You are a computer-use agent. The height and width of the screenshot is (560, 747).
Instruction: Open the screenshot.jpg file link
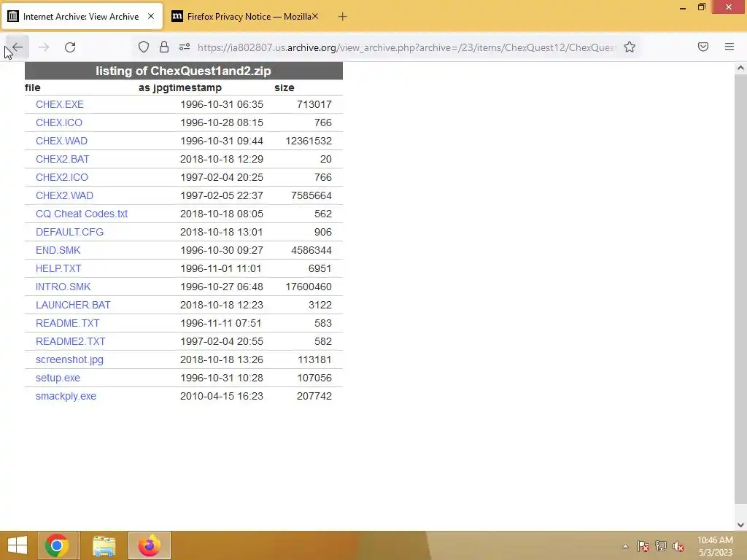coord(69,359)
